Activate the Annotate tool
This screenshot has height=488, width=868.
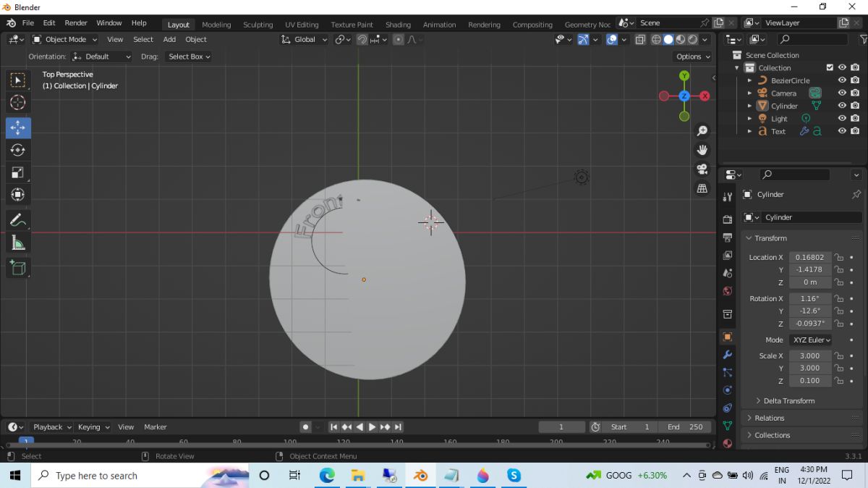coord(18,219)
